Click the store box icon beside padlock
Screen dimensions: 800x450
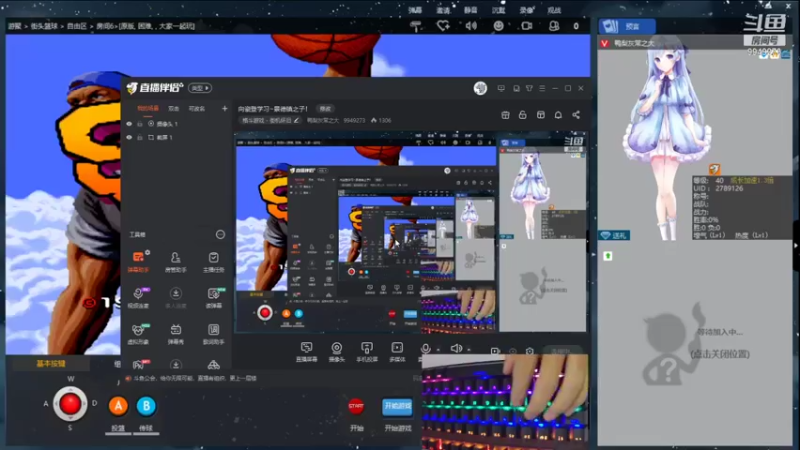tap(505, 115)
